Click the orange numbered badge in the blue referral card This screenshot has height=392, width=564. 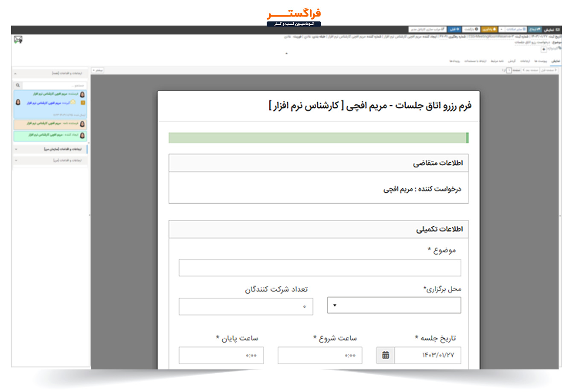click(83, 103)
